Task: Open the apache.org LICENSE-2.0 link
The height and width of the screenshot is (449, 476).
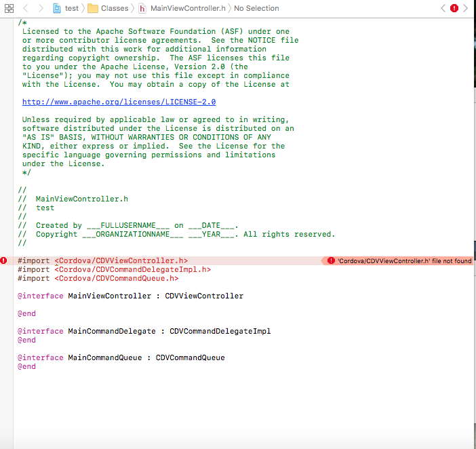Action: click(x=119, y=102)
